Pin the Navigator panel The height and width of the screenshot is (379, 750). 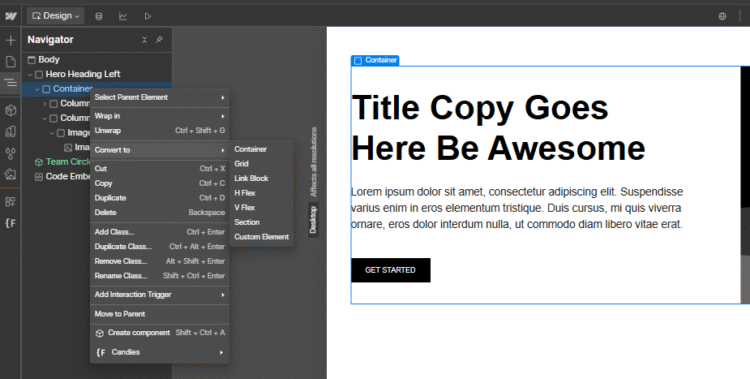pos(159,40)
